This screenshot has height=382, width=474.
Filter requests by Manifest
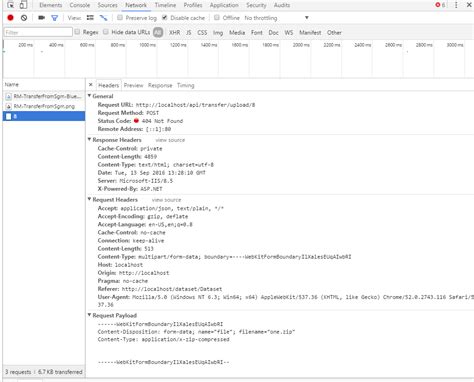pyautogui.click(x=310, y=32)
